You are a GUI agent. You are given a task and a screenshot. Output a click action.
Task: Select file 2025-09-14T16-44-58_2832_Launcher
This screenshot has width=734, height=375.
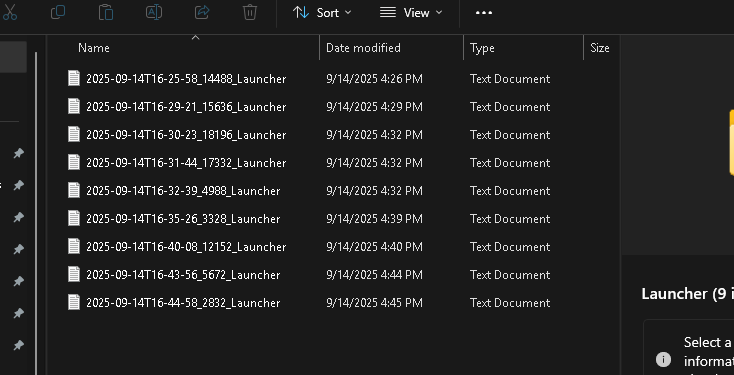pyautogui.click(x=183, y=303)
